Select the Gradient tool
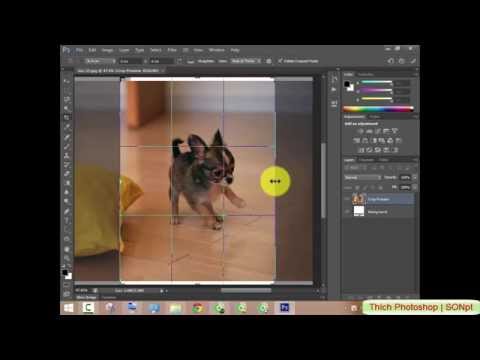 tap(67, 183)
